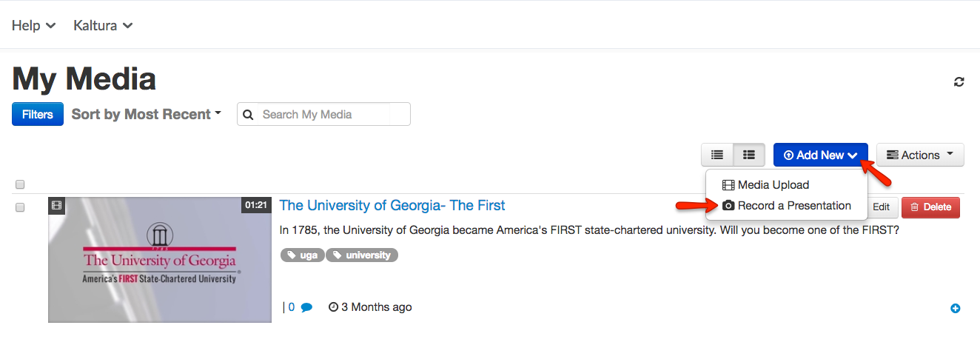This screenshot has height=345, width=980.
Task: Click the blue plus icon on entry
Action: (x=955, y=308)
